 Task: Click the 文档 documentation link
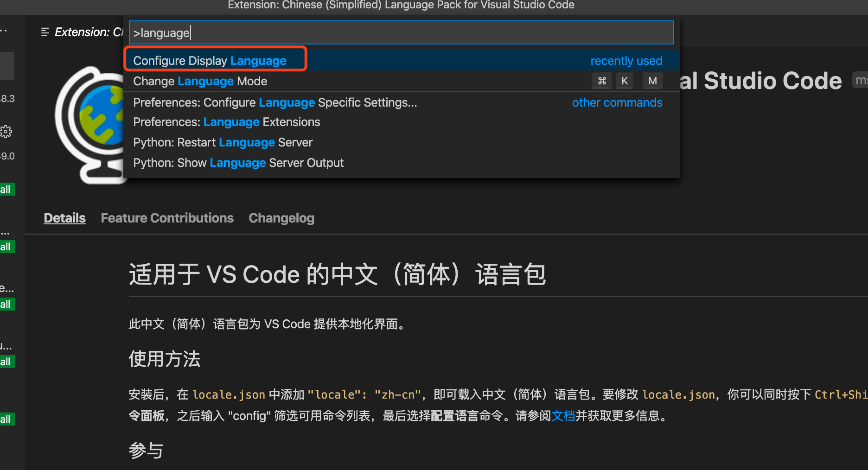[564, 415]
